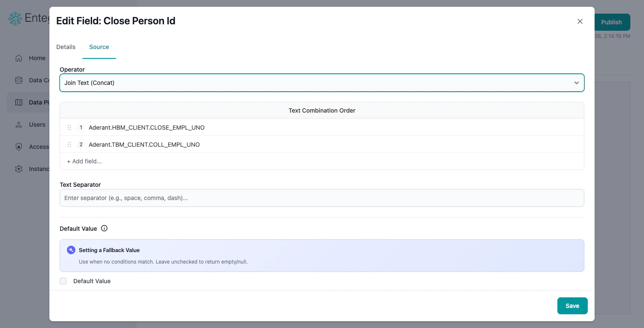Close the Edit Field dialog
The image size is (644, 328).
[x=580, y=21]
